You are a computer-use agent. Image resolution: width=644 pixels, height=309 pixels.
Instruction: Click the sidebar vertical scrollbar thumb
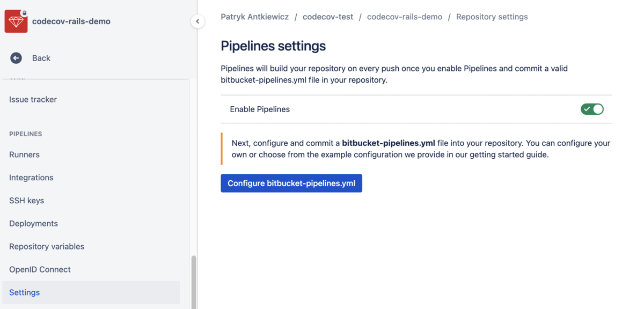coord(194,282)
